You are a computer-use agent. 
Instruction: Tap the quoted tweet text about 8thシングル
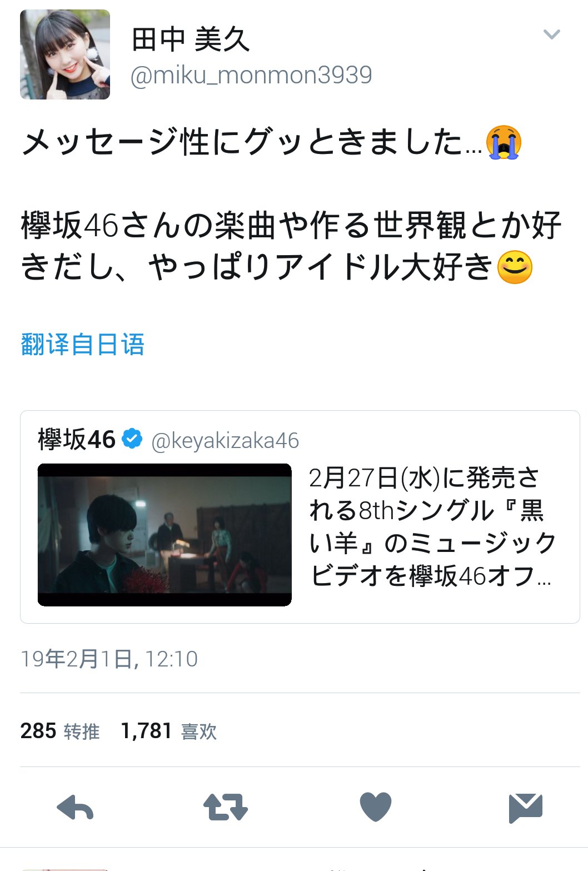(x=432, y=526)
